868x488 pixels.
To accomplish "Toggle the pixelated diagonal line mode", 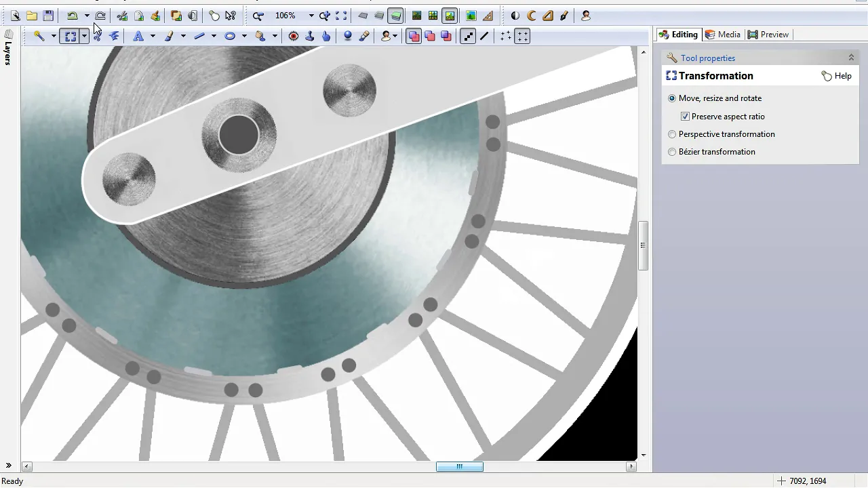I will [468, 36].
